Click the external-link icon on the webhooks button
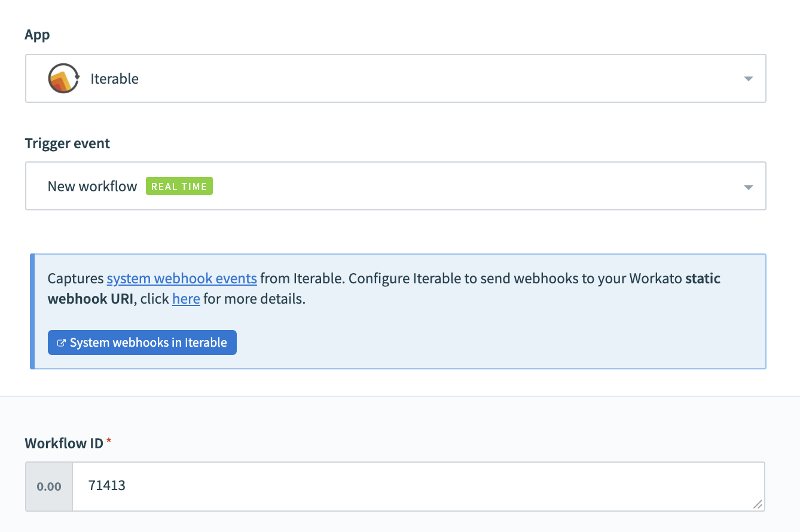The height and width of the screenshot is (532, 800). click(60, 342)
